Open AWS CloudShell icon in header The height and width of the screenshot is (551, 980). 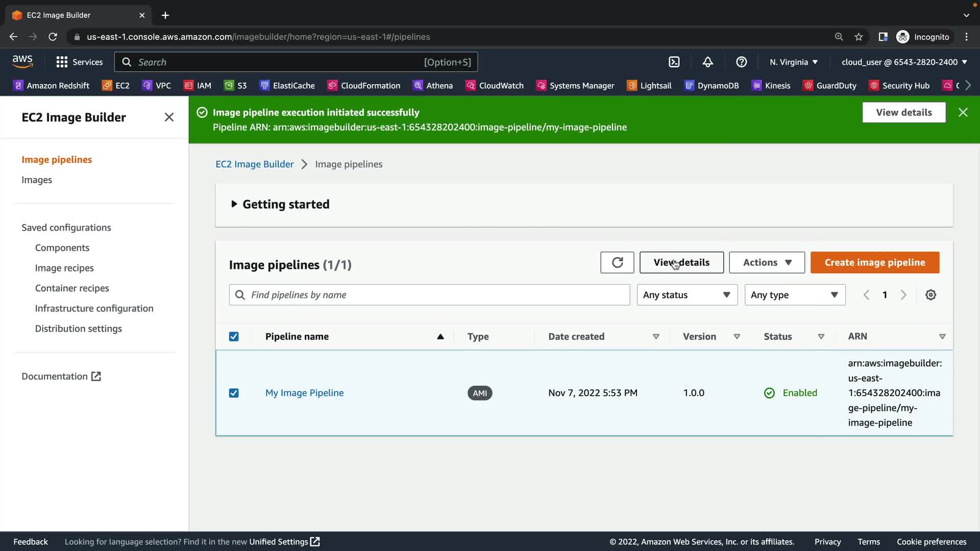tap(674, 62)
